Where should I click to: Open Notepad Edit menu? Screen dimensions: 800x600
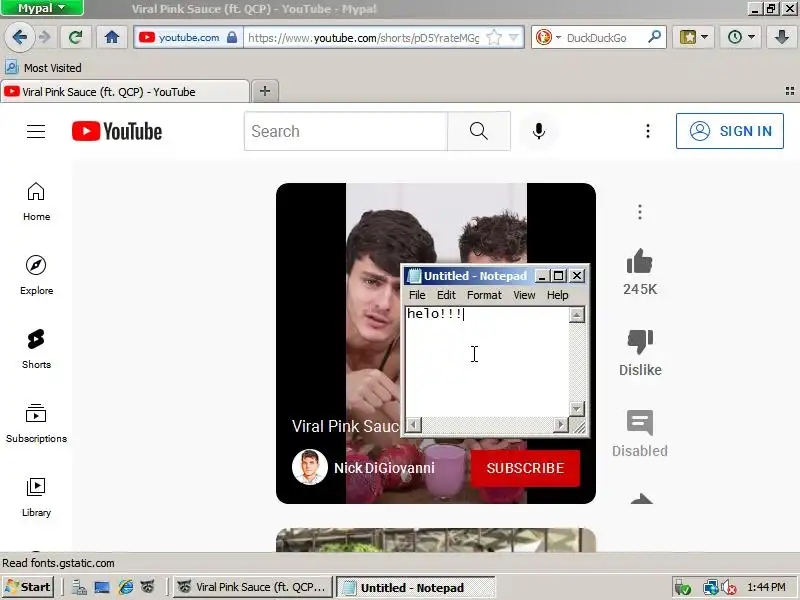coord(446,295)
